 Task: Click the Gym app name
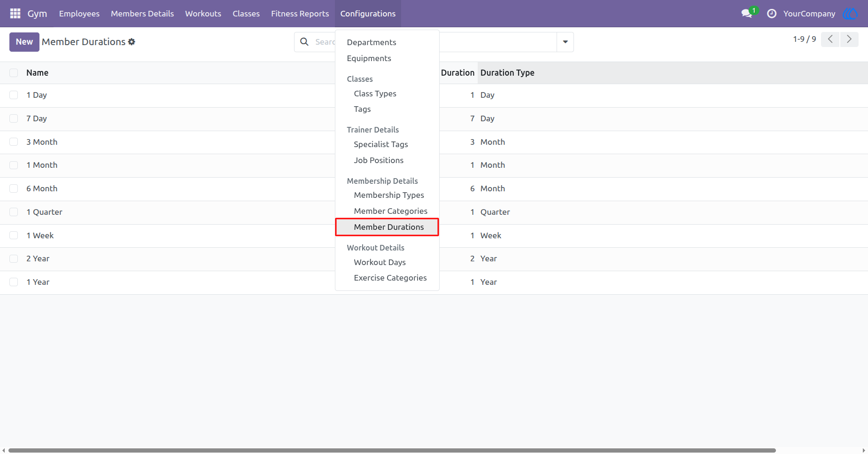[37, 14]
